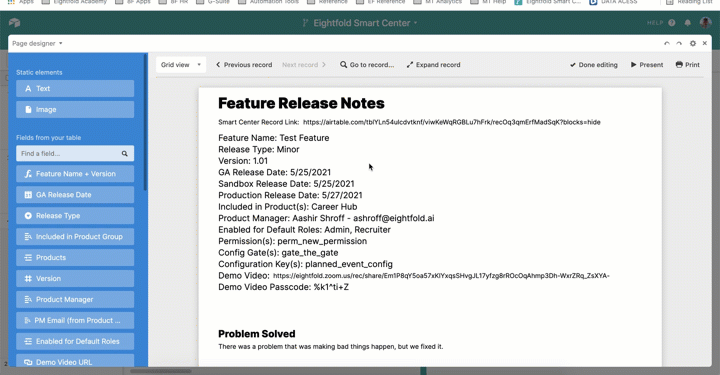This screenshot has height=375, width=720.
Task: Select the Config Gate(s) gate_the_gate line
Action: pos(278,252)
